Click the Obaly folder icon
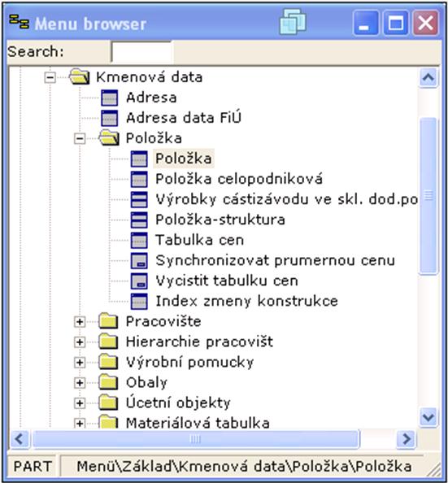Viewport: 448px width, 483px height. [108, 382]
